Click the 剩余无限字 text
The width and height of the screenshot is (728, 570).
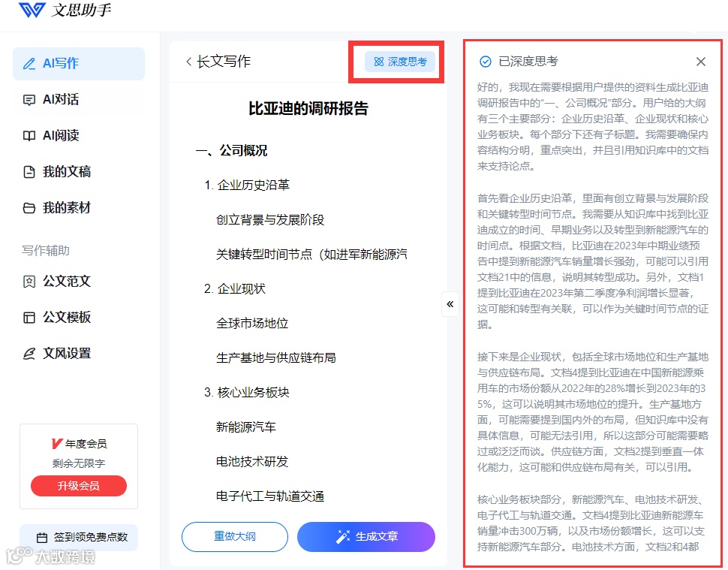(79, 463)
